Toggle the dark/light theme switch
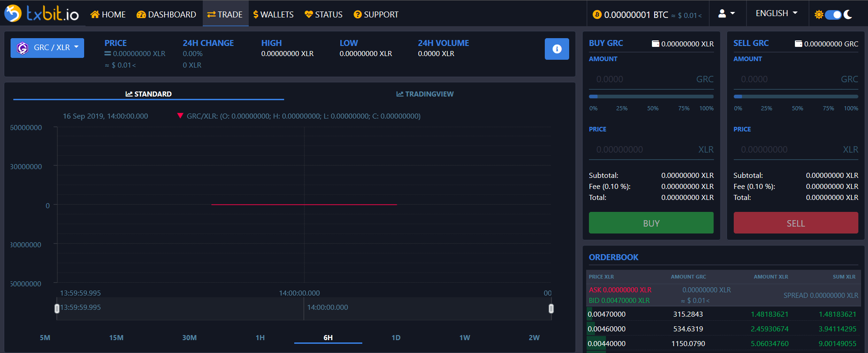 tap(833, 15)
